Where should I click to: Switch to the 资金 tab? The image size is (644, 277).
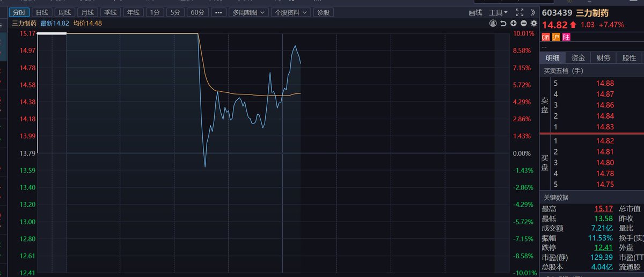pyautogui.click(x=578, y=58)
